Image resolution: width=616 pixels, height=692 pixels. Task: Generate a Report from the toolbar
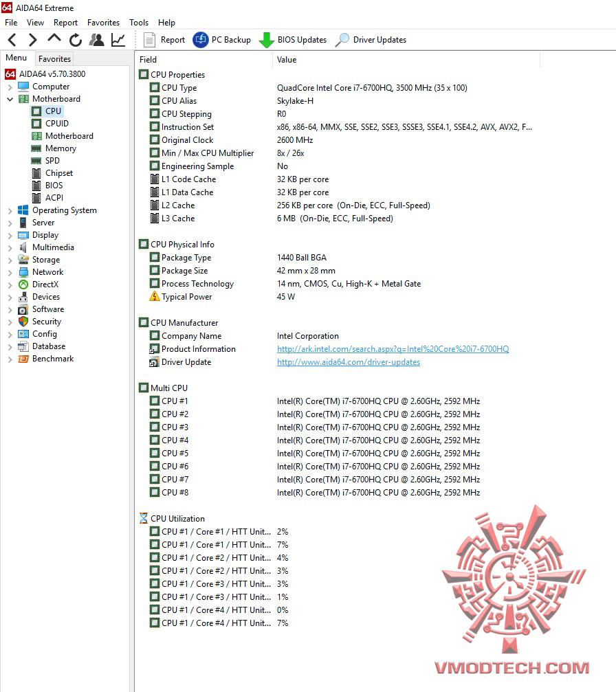(x=164, y=40)
